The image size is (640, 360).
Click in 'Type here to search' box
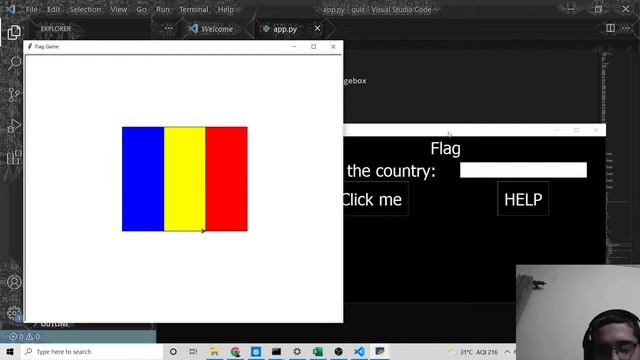point(92,351)
